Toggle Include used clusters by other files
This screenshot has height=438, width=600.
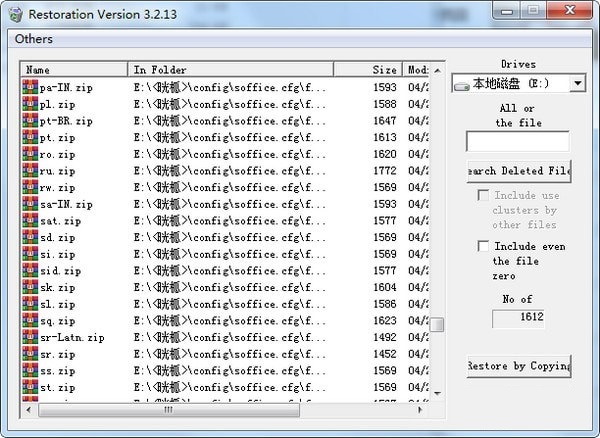click(x=484, y=196)
